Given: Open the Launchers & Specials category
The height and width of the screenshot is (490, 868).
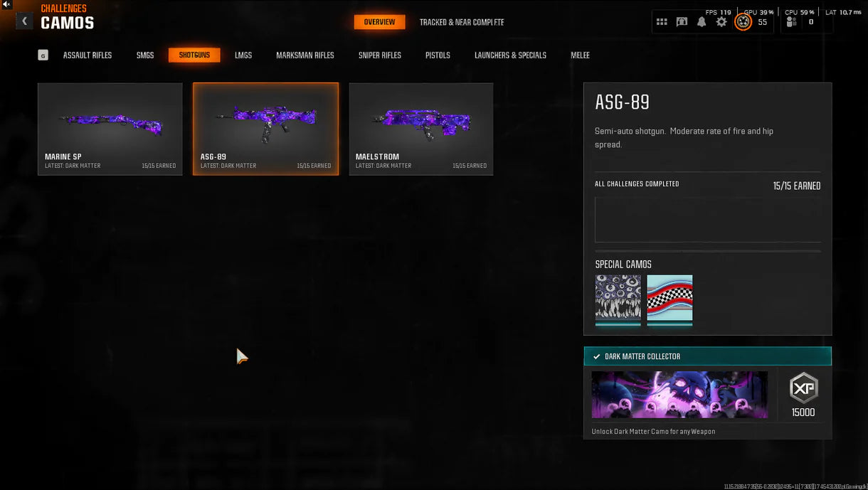Looking at the screenshot, I should pos(510,55).
